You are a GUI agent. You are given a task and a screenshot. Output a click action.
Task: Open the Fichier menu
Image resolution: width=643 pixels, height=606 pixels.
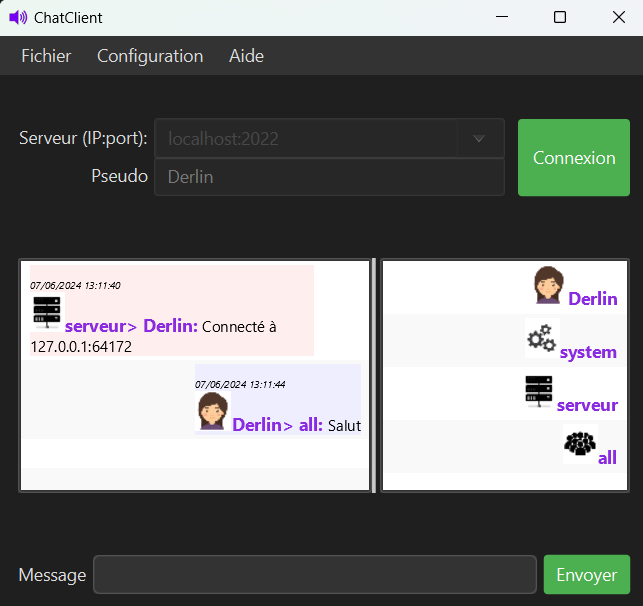click(x=46, y=56)
